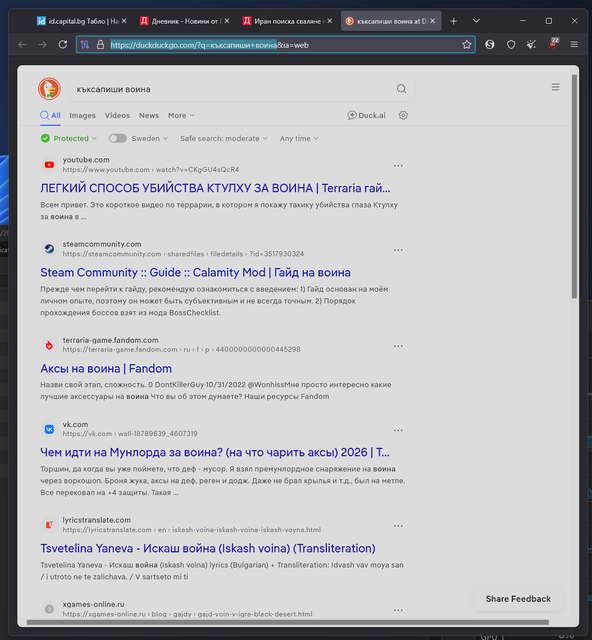Open the Firefox application menu

[x=574, y=44]
